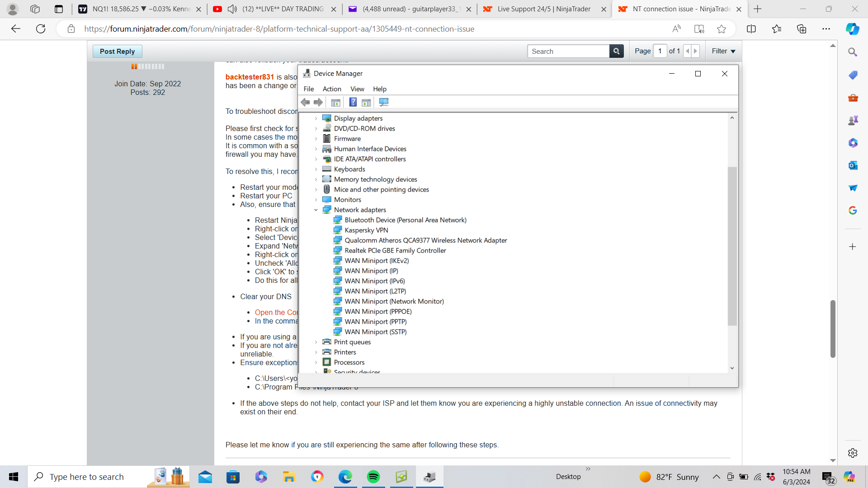Add this page to favorites star icon
The height and width of the screenshot is (488, 868).
722,29
